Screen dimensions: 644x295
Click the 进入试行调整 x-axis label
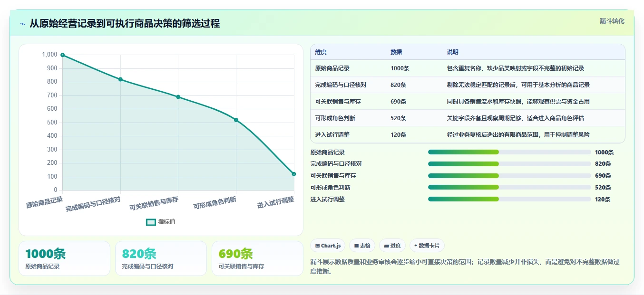pos(276,202)
